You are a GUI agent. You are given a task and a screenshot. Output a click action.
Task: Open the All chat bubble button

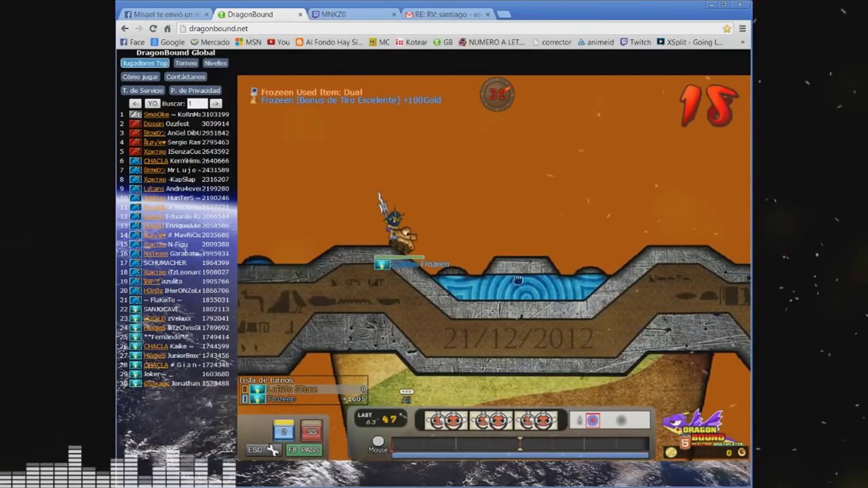[x=406, y=396]
